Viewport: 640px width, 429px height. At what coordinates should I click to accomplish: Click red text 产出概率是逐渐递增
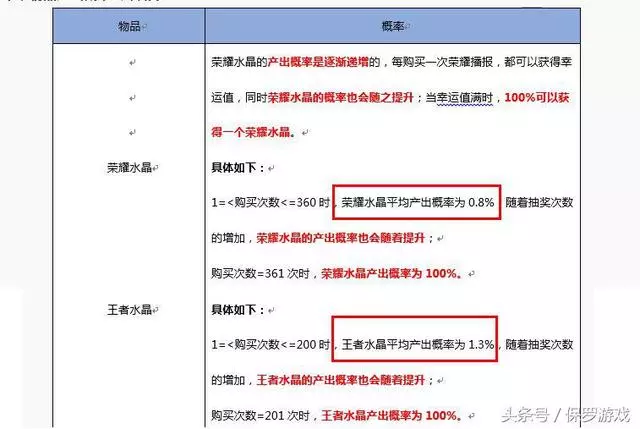318,62
